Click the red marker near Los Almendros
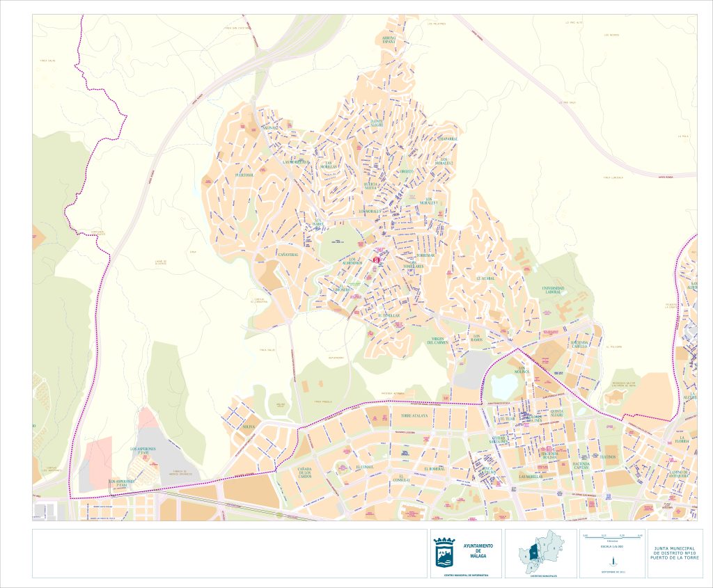This screenshot has height=588, width=713. 377,260
